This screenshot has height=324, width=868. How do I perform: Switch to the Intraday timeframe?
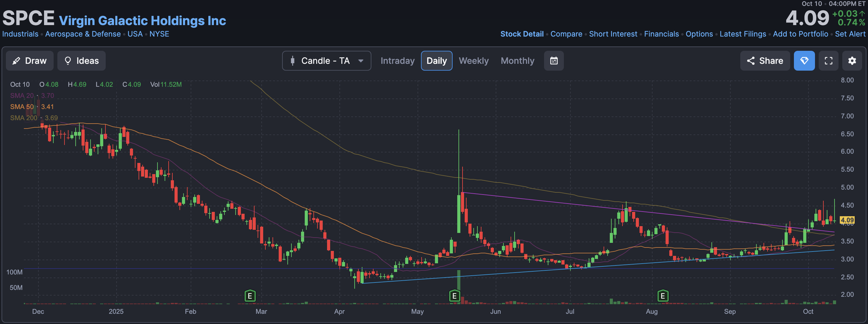coord(397,61)
